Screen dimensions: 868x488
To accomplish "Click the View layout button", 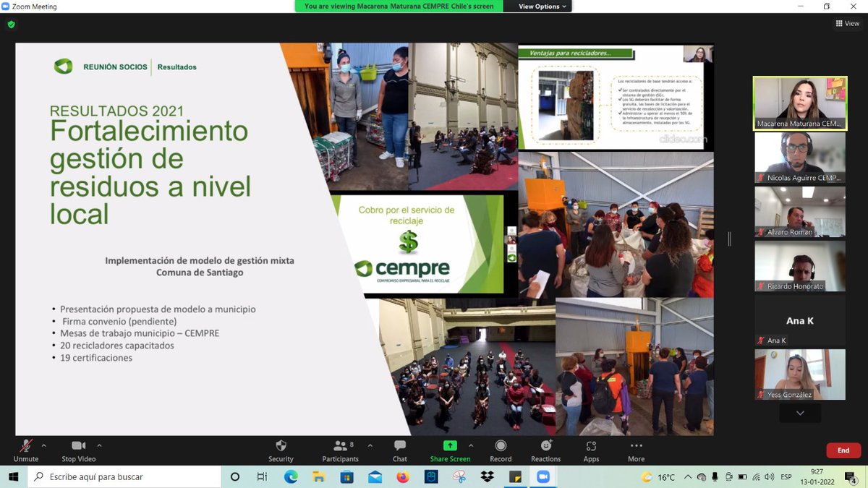I will (x=847, y=23).
